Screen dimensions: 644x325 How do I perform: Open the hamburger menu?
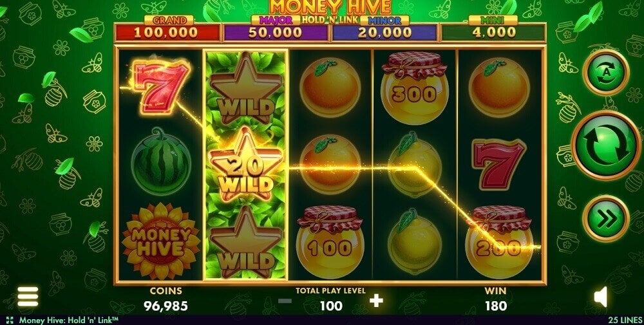click(28, 297)
